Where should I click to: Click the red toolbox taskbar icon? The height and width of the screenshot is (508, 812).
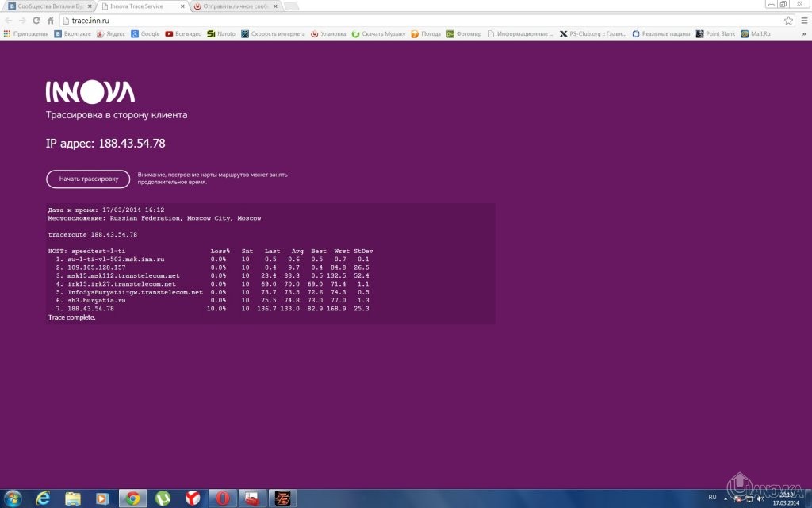[x=253, y=498]
